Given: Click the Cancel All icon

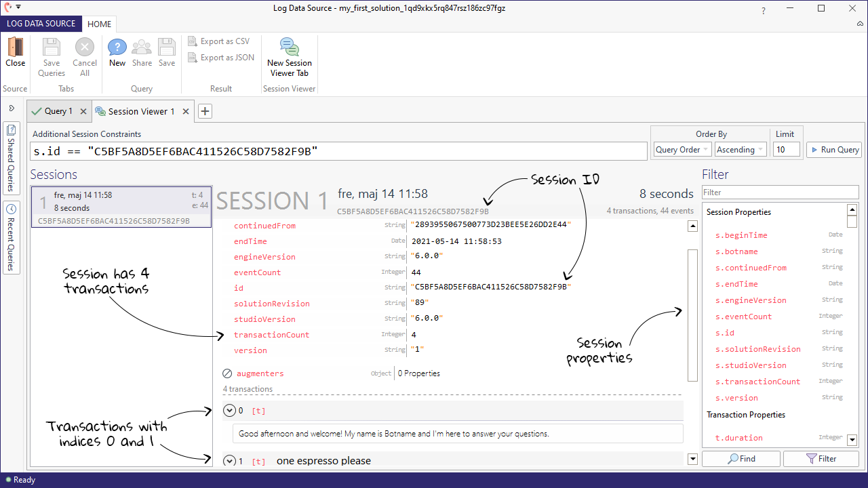Looking at the screenshot, I should pyautogui.click(x=85, y=47).
